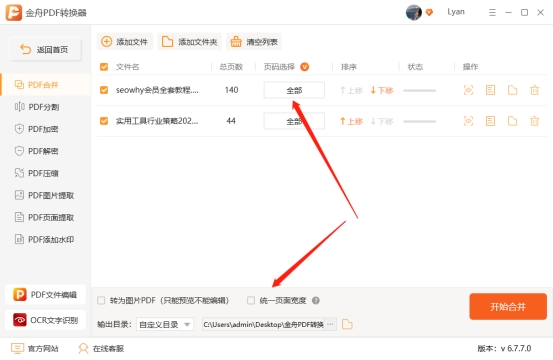Image resolution: width=553 pixels, height=360 pixels.
Task: Click the VIP diamond badge icon
Action: 429,12
